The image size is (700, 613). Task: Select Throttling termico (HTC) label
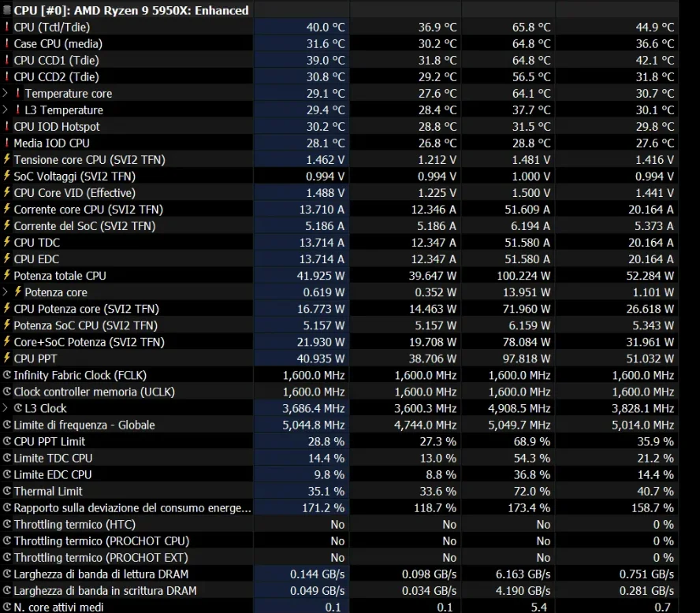coord(74,524)
